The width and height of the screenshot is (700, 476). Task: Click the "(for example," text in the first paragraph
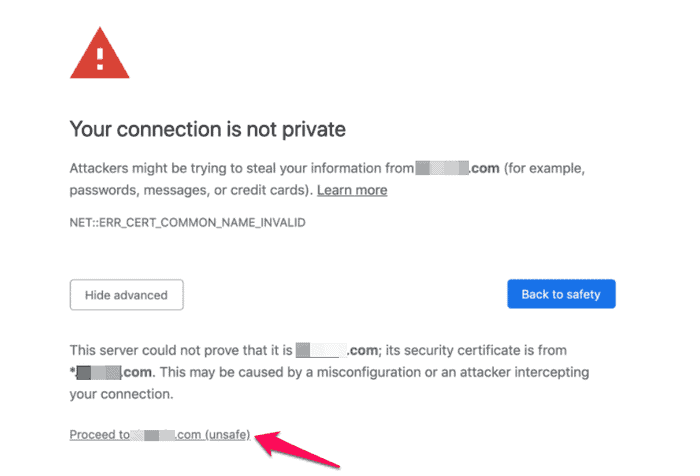555,169
